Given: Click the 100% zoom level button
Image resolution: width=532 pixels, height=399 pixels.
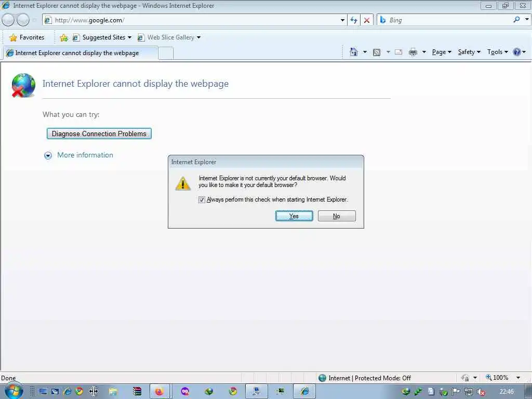Looking at the screenshot, I should (x=497, y=378).
